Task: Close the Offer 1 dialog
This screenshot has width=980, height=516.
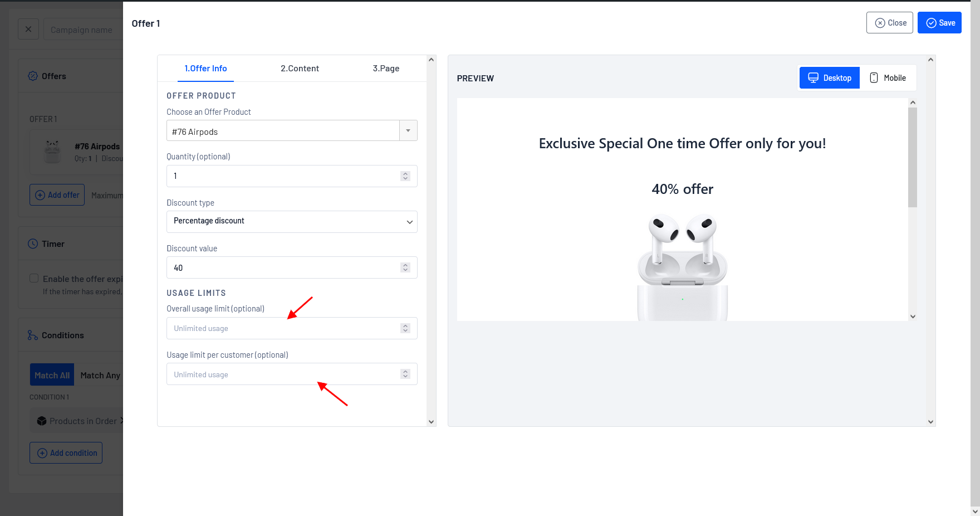Action: [x=889, y=23]
